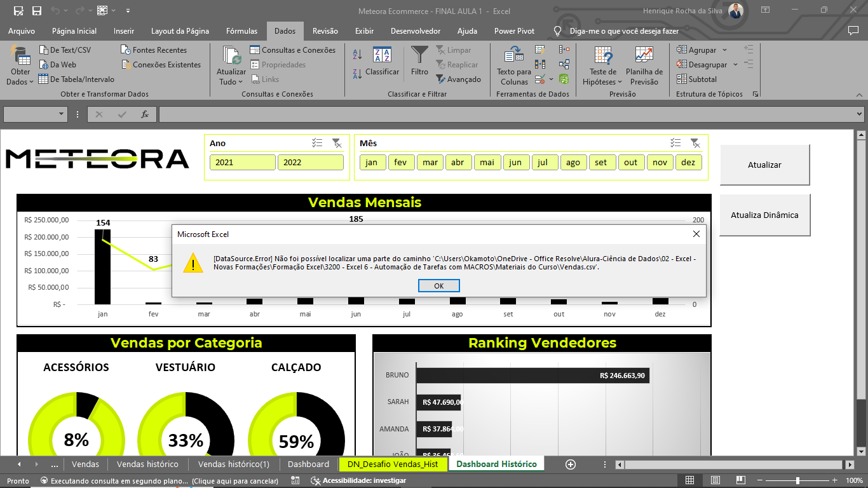Image resolution: width=868 pixels, height=488 pixels.
Task: Click Planilha de Previsão
Action: [644, 66]
